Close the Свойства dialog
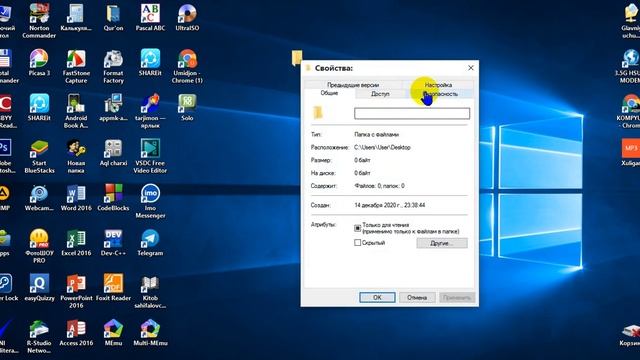Image resolution: width=640 pixels, height=360 pixels. coord(471,68)
